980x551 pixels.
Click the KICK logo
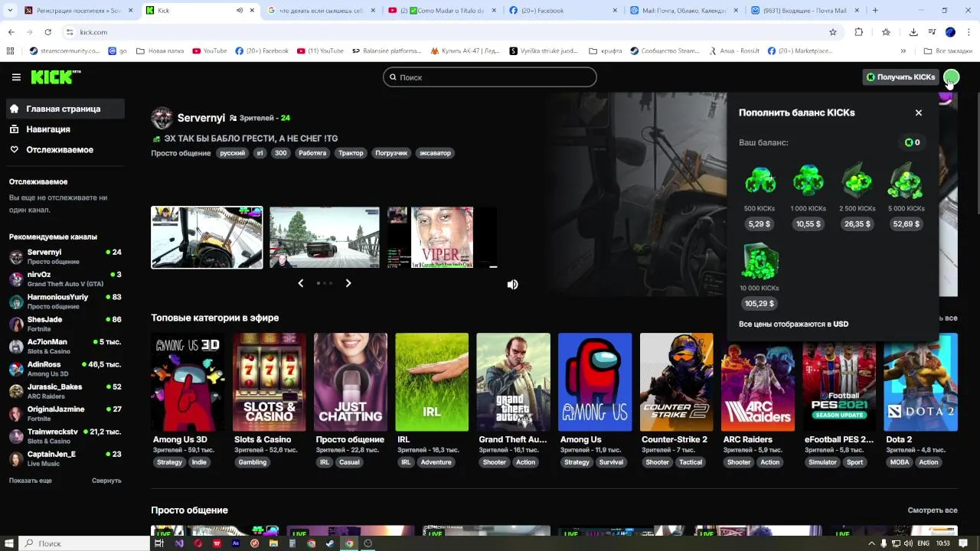click(56, 77)
